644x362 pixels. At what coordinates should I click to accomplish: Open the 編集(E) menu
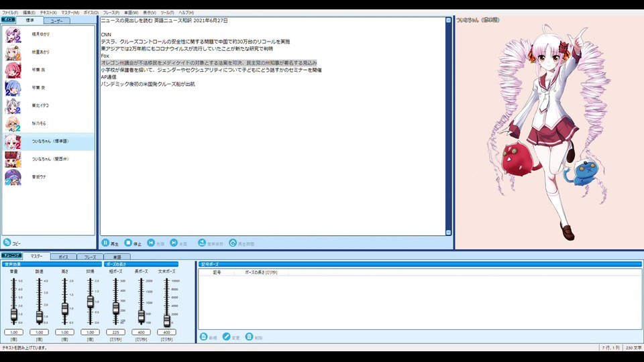click(29, 13)
